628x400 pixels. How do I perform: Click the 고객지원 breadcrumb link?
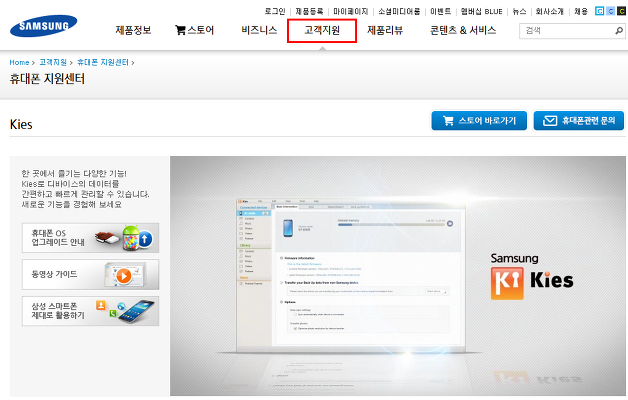pyautogui.click(x=53, y=62)
